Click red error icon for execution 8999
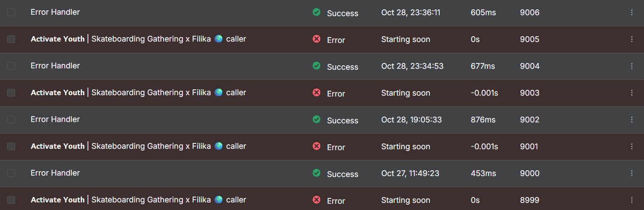 point(316,200)
